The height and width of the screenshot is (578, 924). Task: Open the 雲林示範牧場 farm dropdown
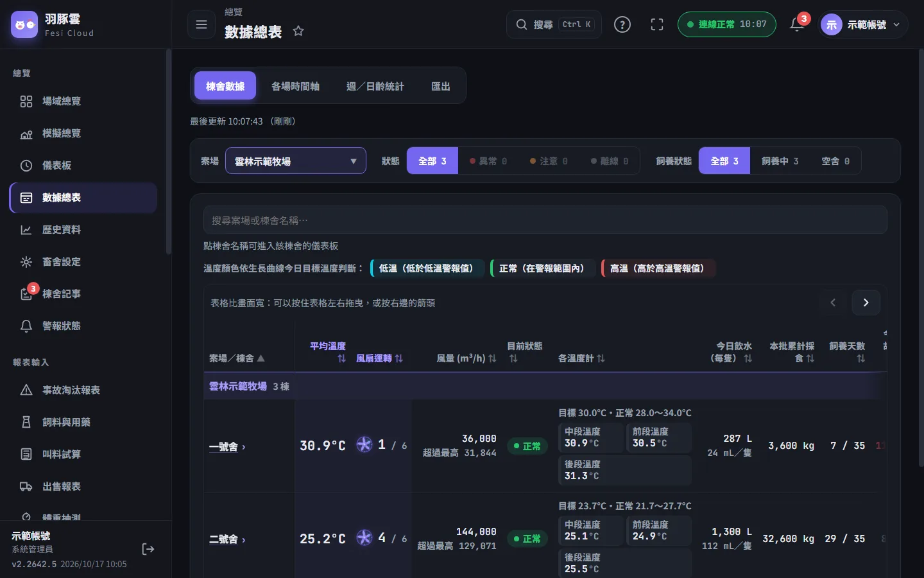[296, 161]
